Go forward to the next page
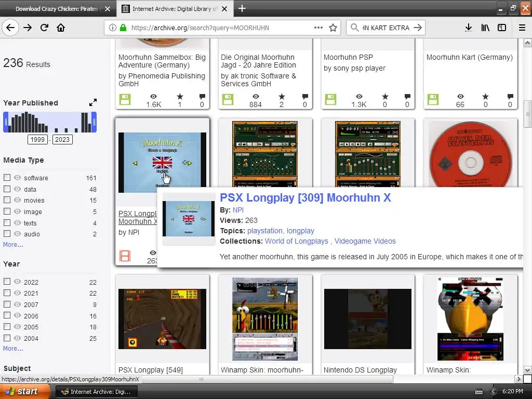 (28, 28)
